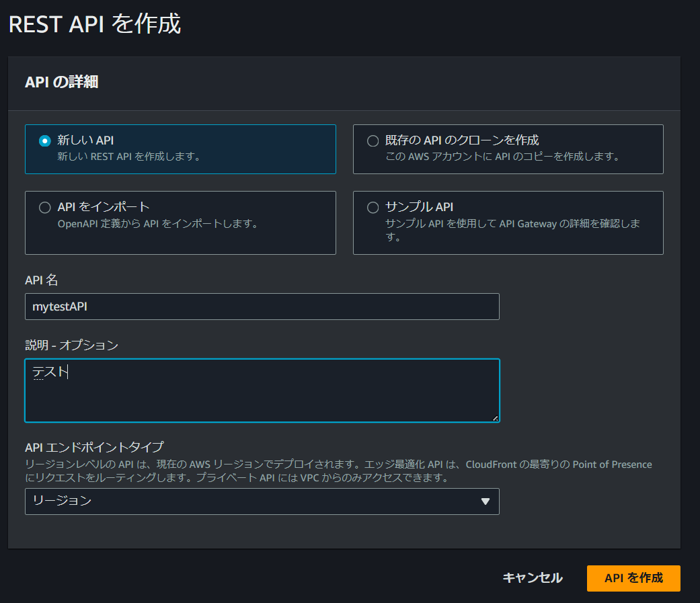
Task: Focus the API 名 input field
Action: (x=262, y=307)
